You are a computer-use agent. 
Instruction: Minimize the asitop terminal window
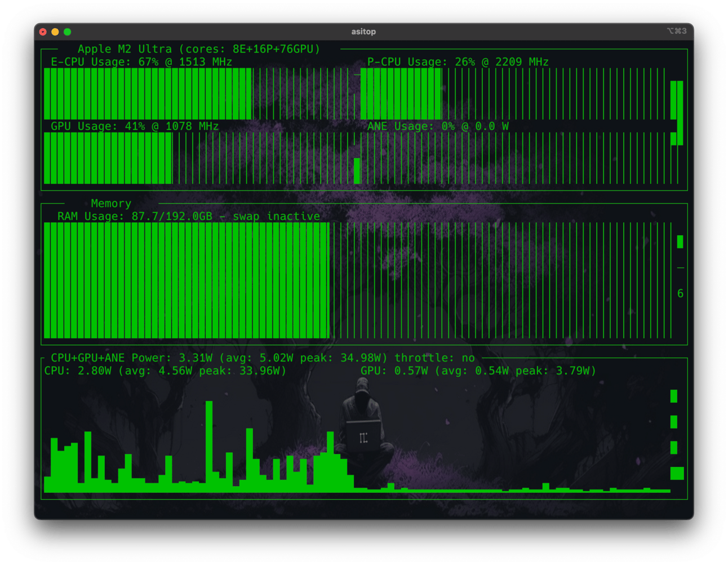pyautogui.click(x=55, y=32)
